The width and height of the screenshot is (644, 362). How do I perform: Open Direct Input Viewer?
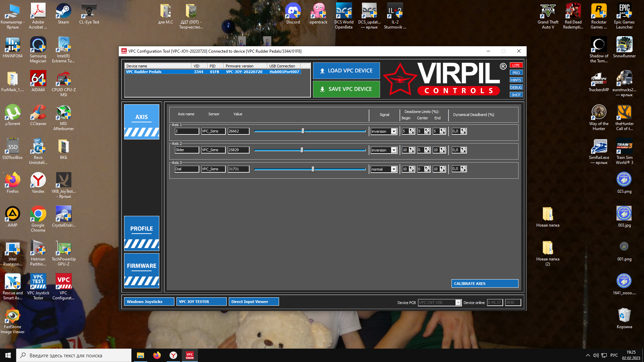(254, 302)
